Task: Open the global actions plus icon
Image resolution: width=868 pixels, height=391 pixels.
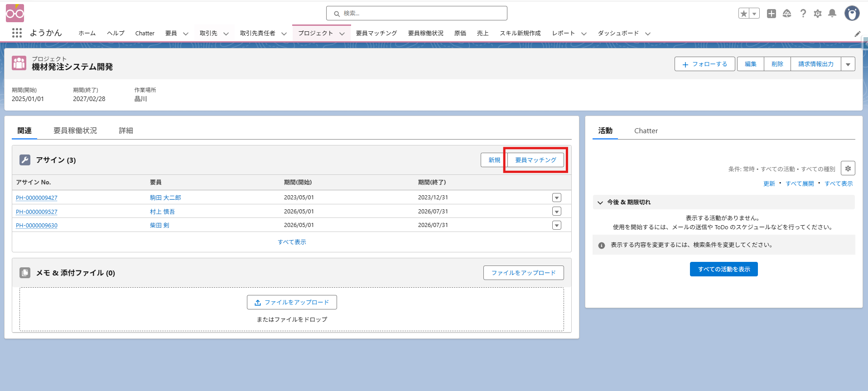Action: tap(771, 14)
